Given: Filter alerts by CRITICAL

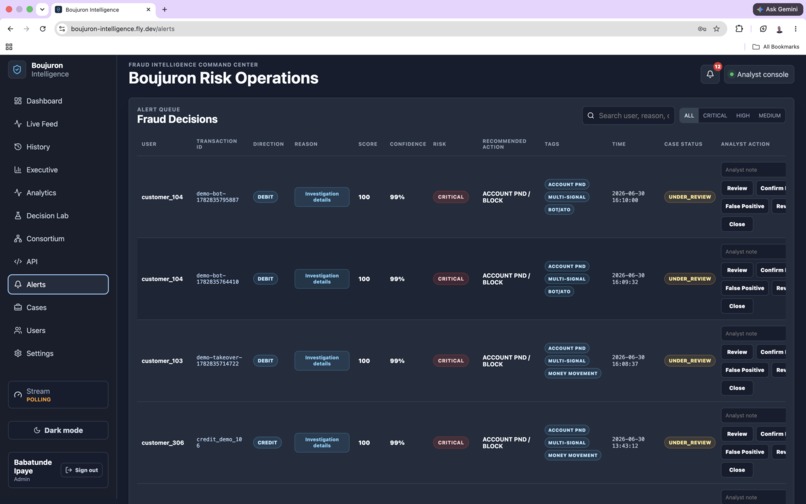Looking at the screenshot, I should pyautogui.click(x=715, y=116).
